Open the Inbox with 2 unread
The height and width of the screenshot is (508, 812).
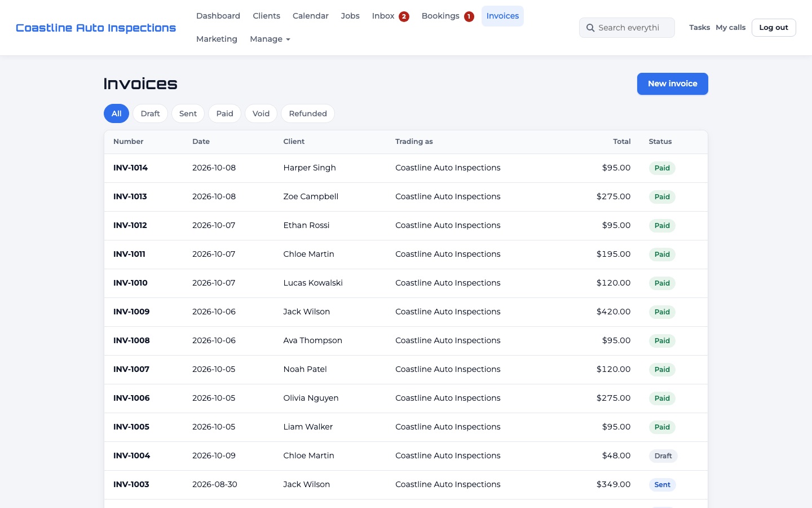point(390,16)
